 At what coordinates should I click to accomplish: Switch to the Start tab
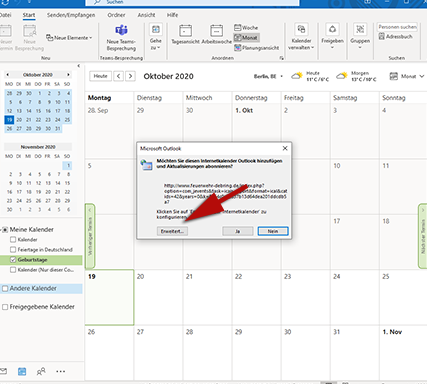(29, 15)
